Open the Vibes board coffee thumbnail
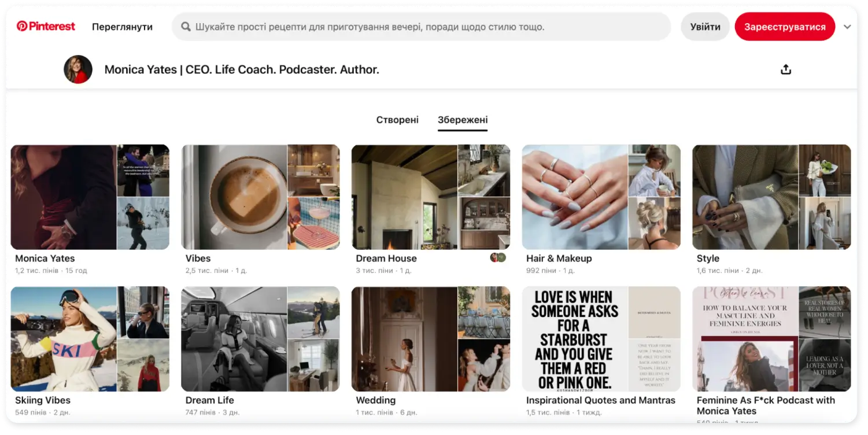This screenshot has height=435, width=868. [234, 197]
